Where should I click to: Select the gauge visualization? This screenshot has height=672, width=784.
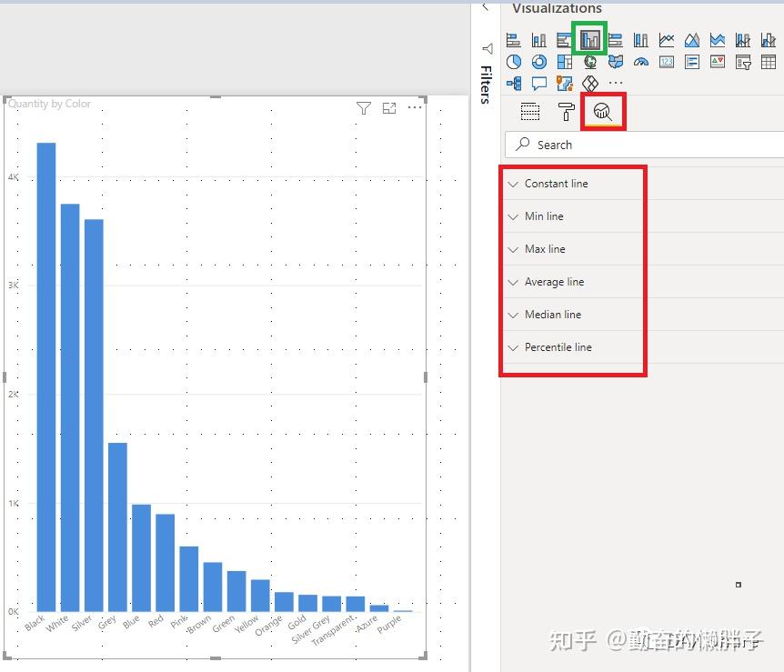tap(639, 62)
